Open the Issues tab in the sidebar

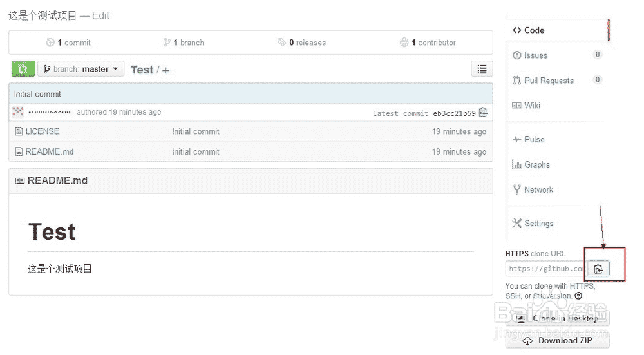point(535,55)
